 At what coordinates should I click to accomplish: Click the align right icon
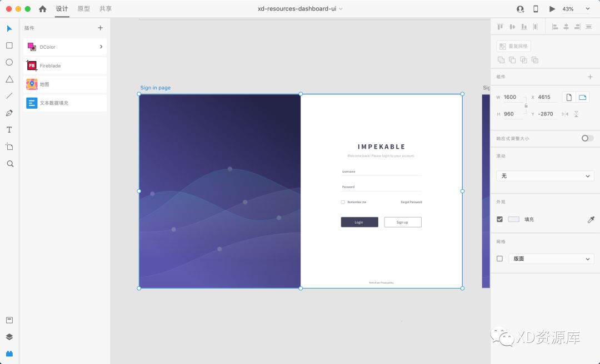[577, 27]
